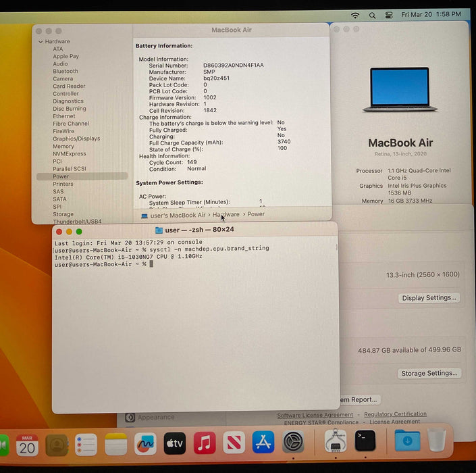Select Apple Pay in sidebar
The image size is (476, 473).
[66, 56]
